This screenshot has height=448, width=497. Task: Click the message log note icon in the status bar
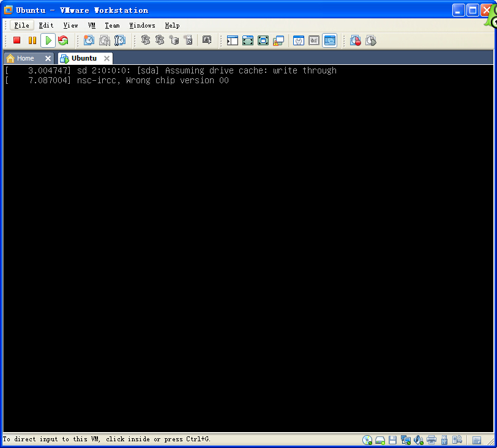click(x=477, y=440)
